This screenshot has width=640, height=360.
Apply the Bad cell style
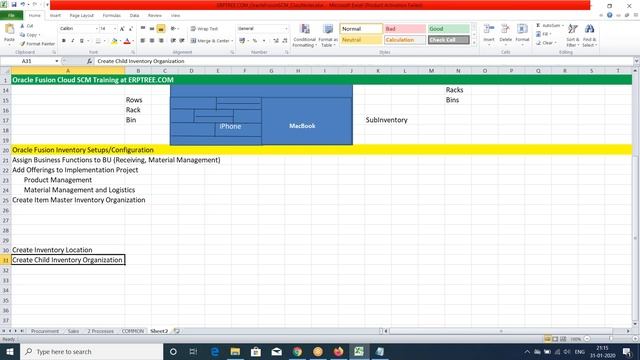point(405,29)
